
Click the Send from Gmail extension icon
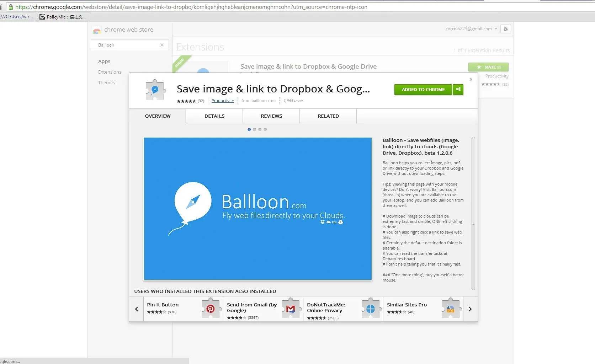[x=291, y=309]
